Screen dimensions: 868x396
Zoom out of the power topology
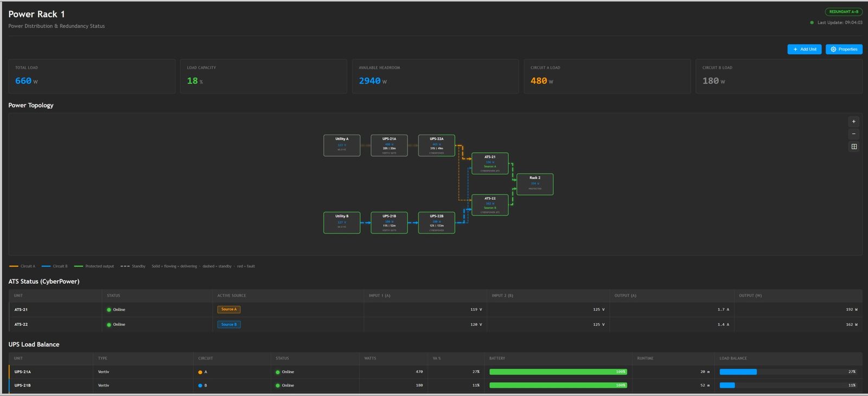853,134
